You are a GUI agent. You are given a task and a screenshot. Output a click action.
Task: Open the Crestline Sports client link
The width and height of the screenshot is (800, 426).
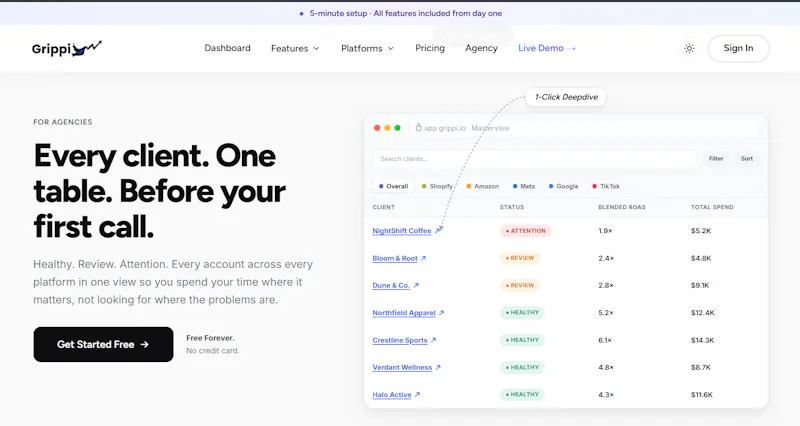[x=400, y=340]
